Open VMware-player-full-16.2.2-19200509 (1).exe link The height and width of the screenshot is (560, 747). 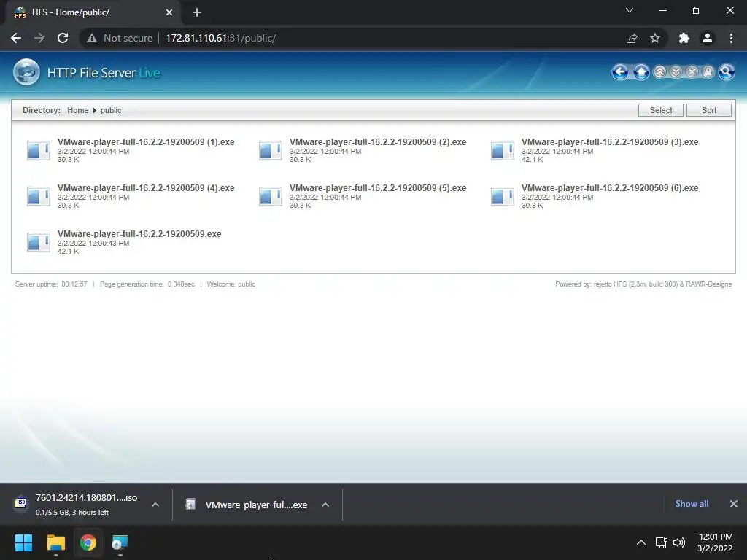(x=146, y=142)
